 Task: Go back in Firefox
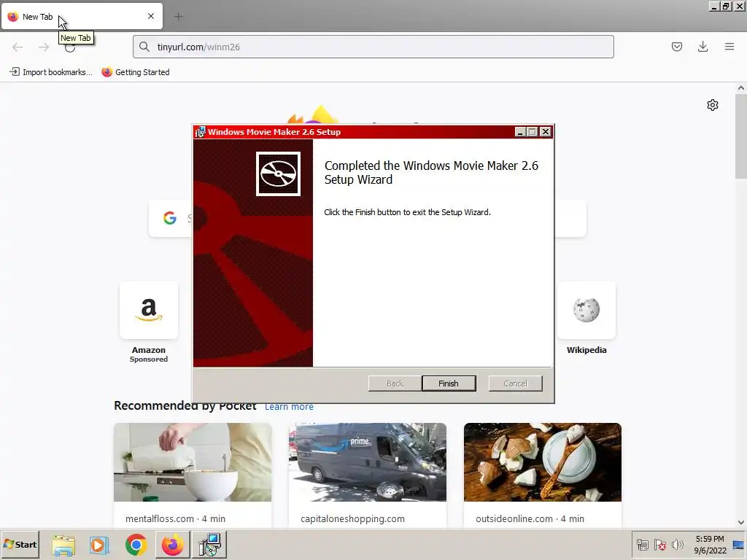click(x=18, y=47)
